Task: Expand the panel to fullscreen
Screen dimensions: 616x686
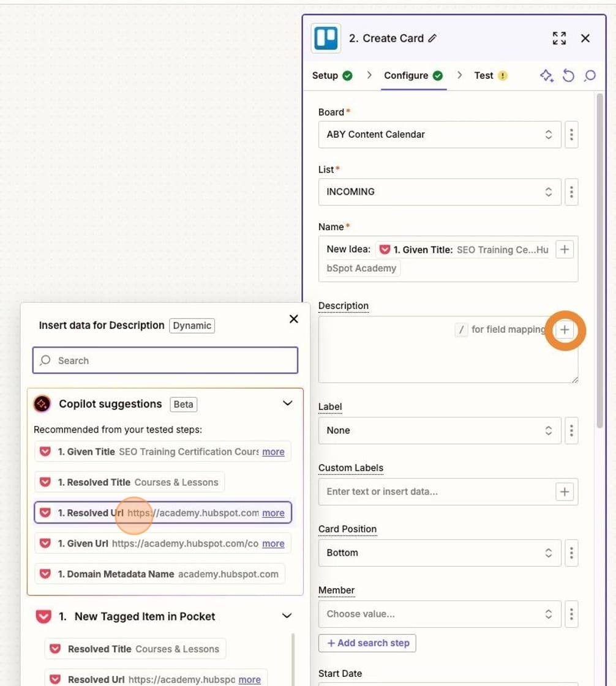Action: tap(559, 38)
